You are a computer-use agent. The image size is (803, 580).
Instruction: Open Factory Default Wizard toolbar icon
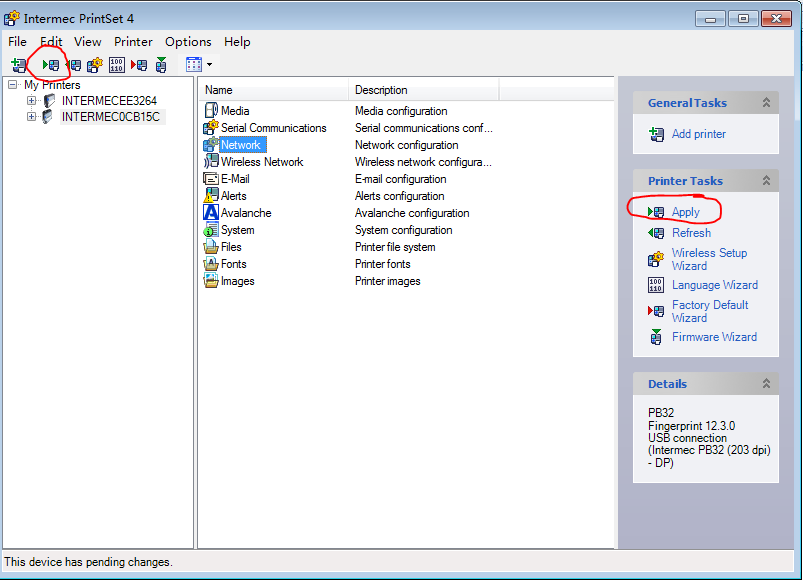[139, 65]
